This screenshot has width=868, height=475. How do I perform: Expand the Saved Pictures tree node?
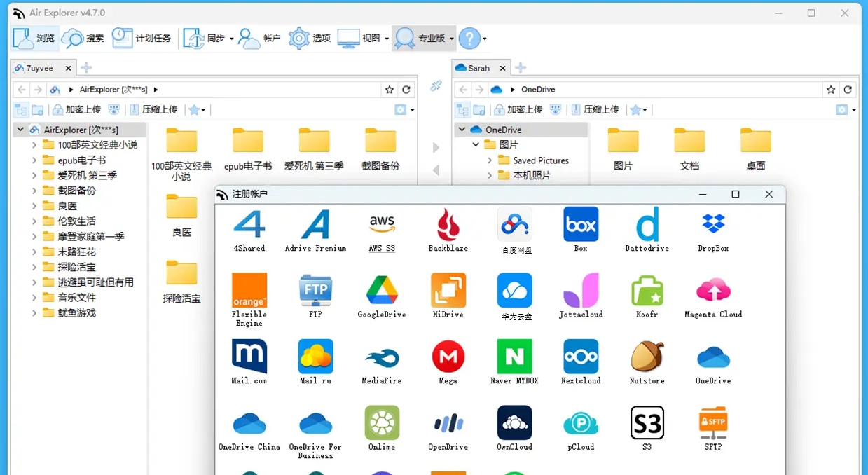click(x=490, y=160)
